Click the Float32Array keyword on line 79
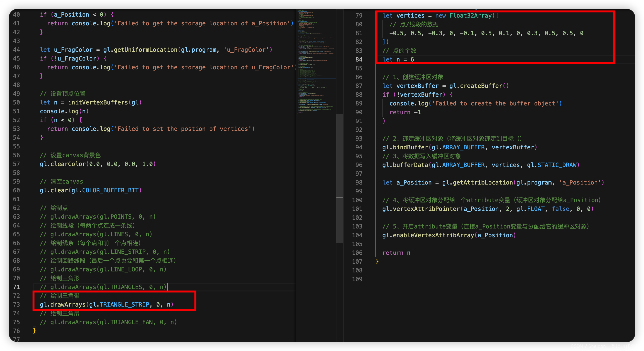 pos(470,15)
